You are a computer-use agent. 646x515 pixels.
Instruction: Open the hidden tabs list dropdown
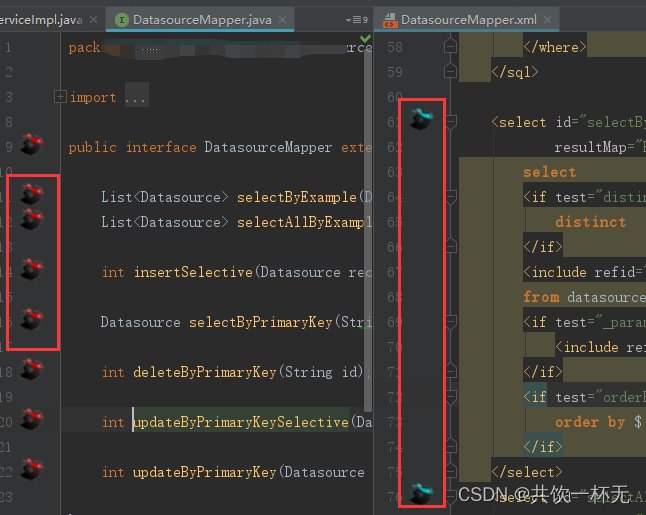(356, 19)
